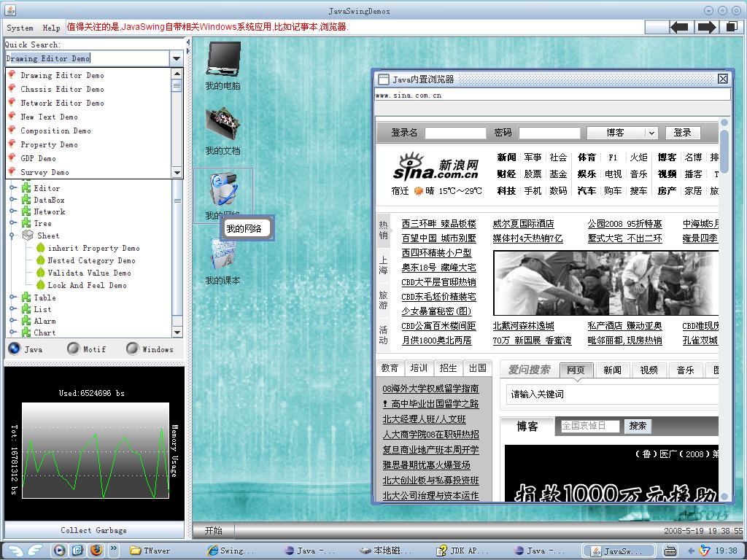Click the media player icon in the taskbar
This screenshot has height=560, width=747.
pyautogui.click(x=60, y=550)
